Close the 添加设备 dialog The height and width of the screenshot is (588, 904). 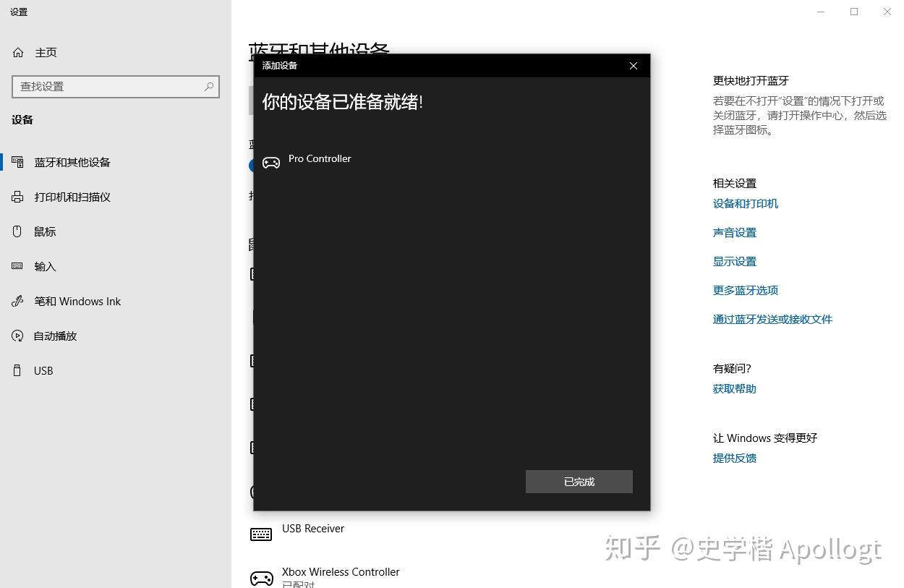pos(634,66)
